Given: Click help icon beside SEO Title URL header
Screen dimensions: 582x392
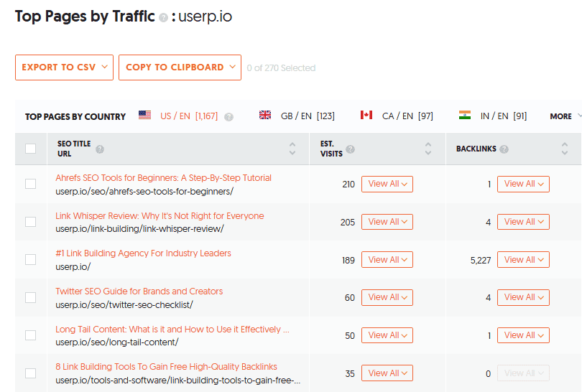Looking at the screenshot, I should tap(100, 149).
